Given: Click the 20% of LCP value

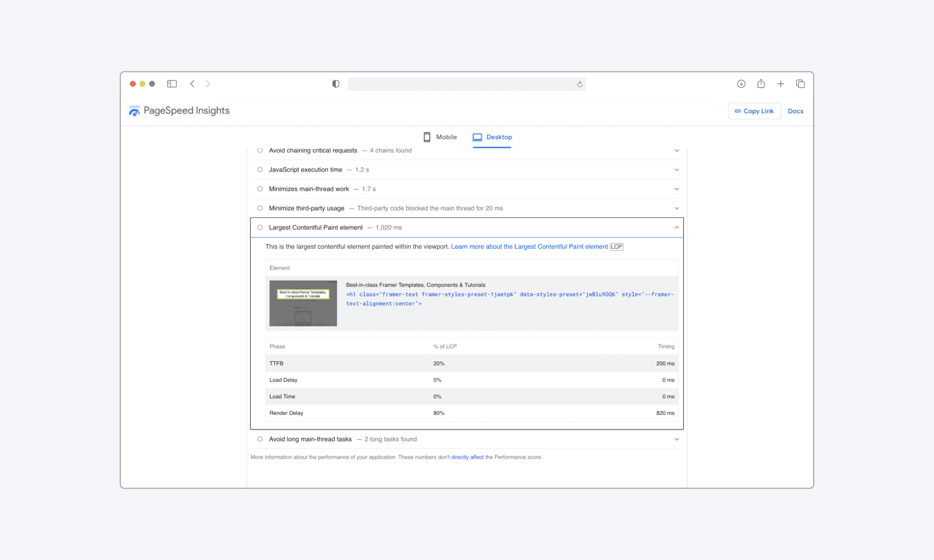Looking at the screenshot, I should pyautogui.click(x=439, y=364).
